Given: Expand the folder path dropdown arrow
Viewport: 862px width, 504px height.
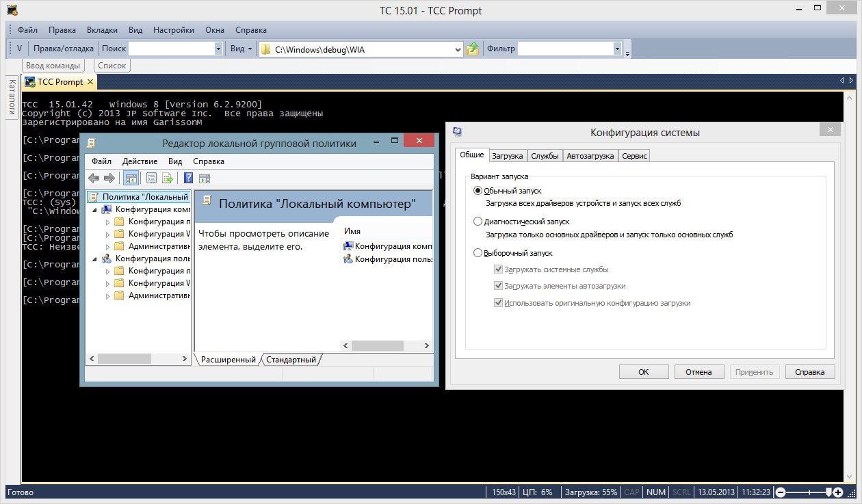Looking at the screenshot, I should pos(458,49).
